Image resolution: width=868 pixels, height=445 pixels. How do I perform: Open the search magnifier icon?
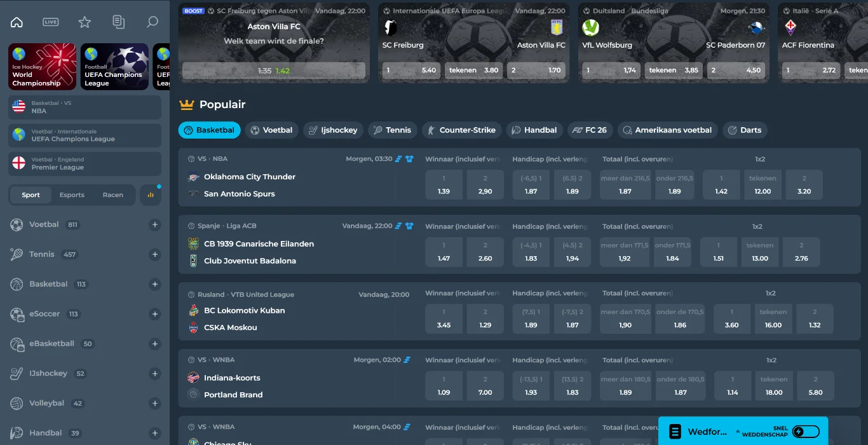[x=153, y=22]
